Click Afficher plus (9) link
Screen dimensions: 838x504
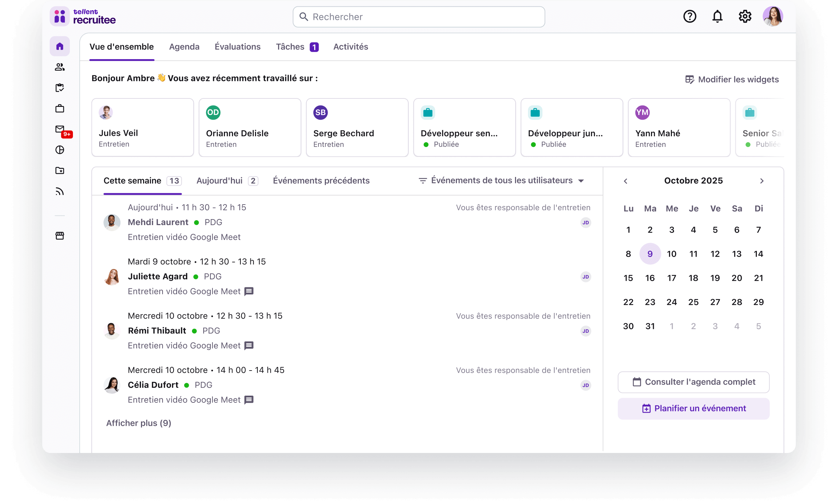click(138, 423)
